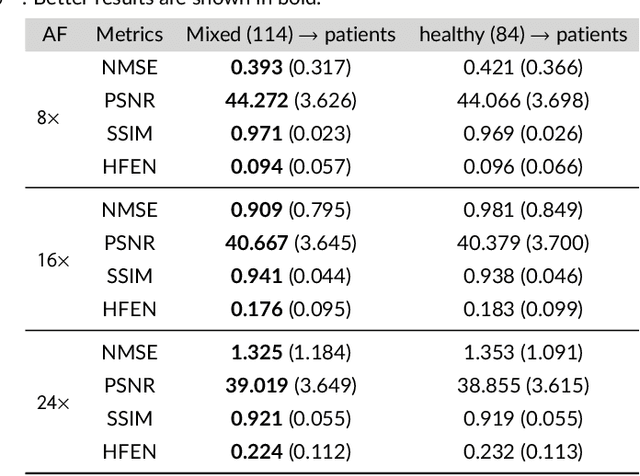Click the AF column header
The width and height of the screenshot is (640, 476).
tap(55, 34)
